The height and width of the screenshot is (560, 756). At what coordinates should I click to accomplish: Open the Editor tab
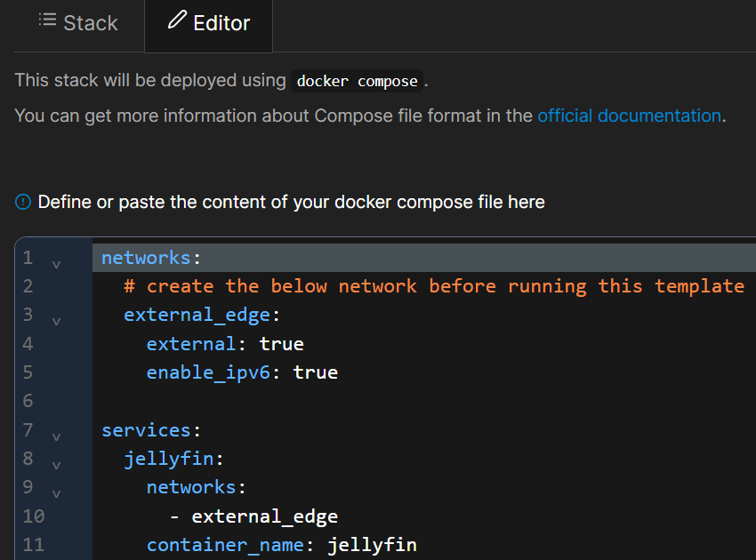pos(209,23)
